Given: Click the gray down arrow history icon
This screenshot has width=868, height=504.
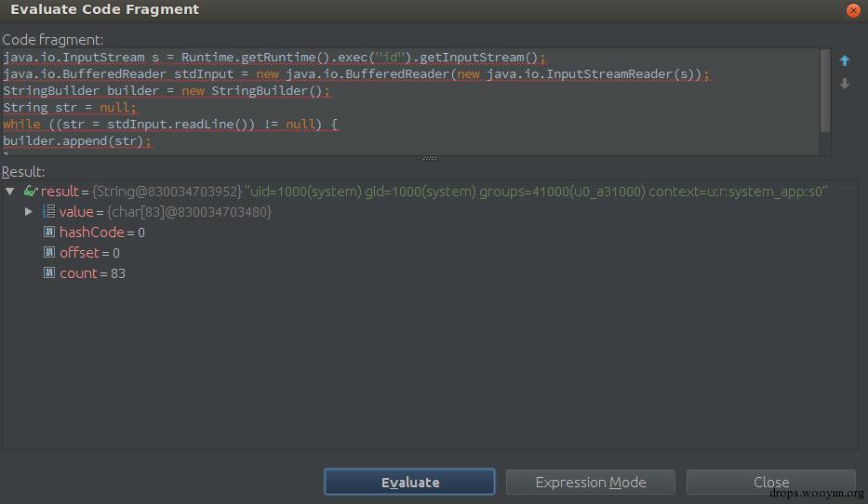Looking at the screenshot, I should click(x=845, y=84).
